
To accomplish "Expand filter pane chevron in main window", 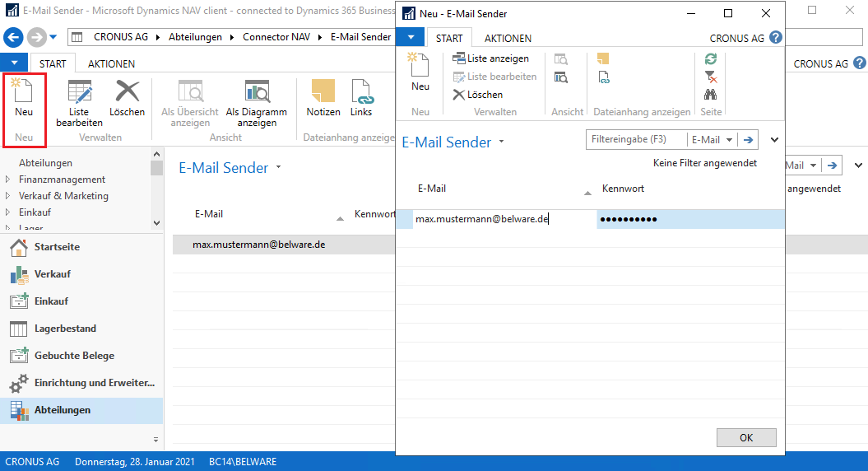I will pos(858,166).
